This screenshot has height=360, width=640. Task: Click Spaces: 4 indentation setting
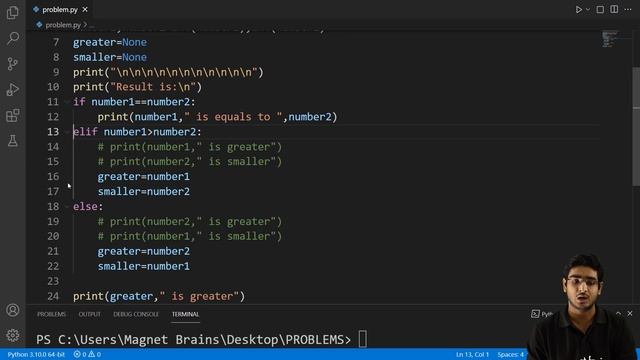(510, 354)
